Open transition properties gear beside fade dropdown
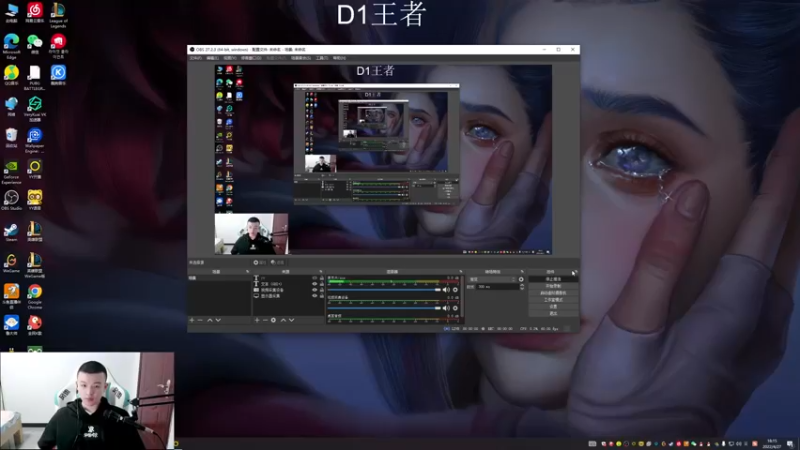This screenshot has height=450, width=800. pyautogui.click(x=521, y=279)
